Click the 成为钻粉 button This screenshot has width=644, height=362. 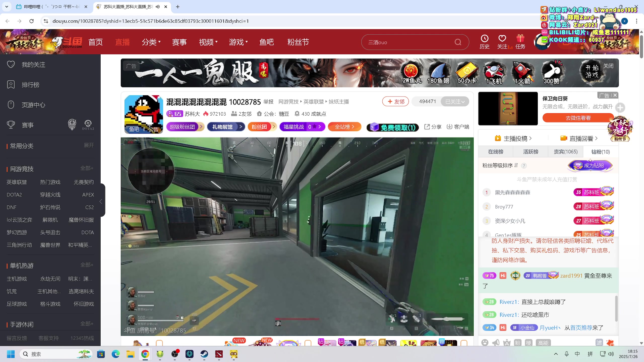pos(590,165)
